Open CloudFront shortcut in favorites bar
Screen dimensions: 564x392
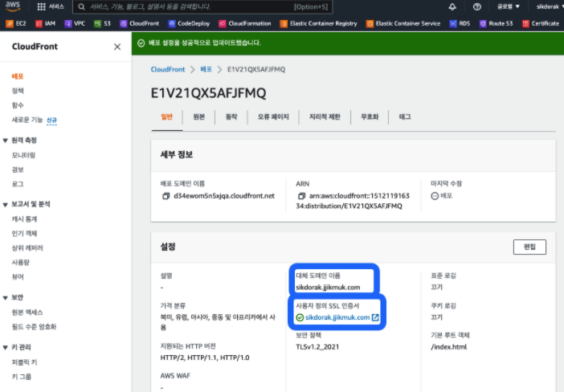pyautogui.click(x=139, y=24)
